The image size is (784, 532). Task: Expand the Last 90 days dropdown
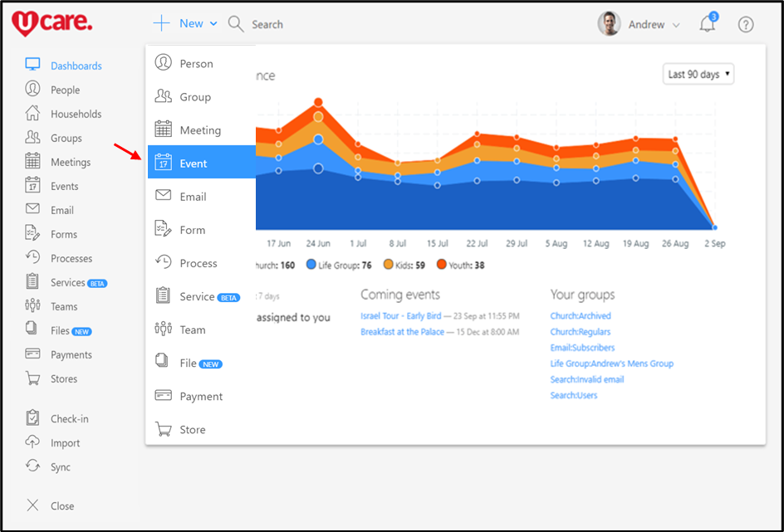tap(698, 75)
